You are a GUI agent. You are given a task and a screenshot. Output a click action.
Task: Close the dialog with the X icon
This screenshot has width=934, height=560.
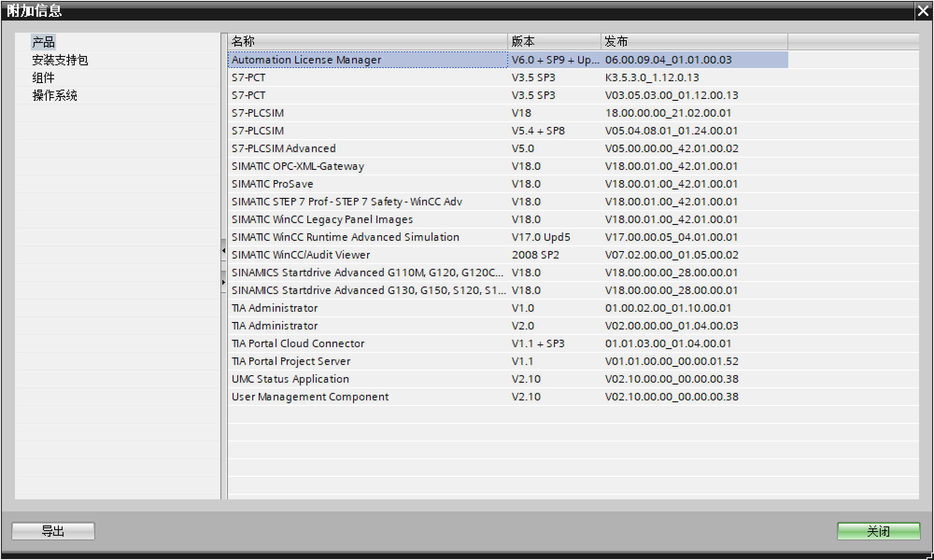tap(923, 11)
